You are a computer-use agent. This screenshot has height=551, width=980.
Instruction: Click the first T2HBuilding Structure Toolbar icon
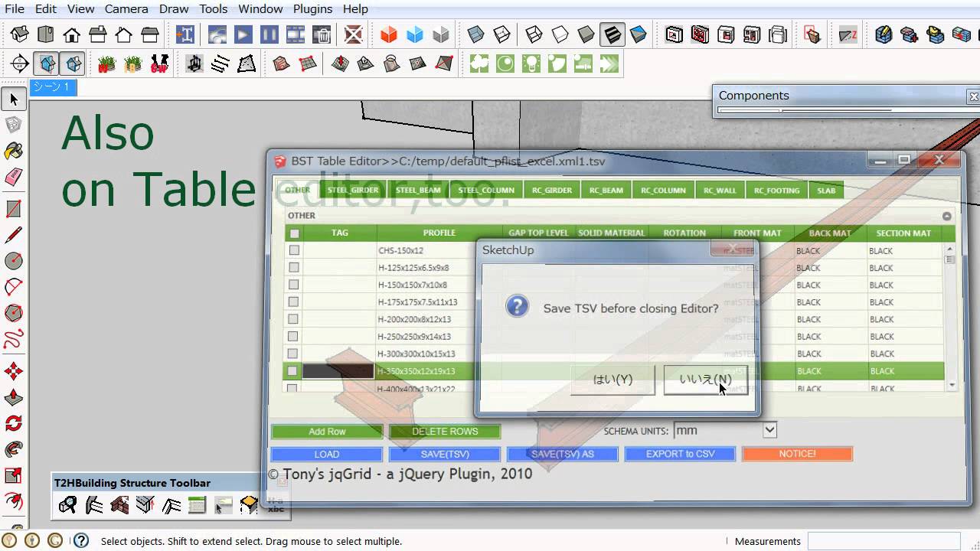point(67,504)
